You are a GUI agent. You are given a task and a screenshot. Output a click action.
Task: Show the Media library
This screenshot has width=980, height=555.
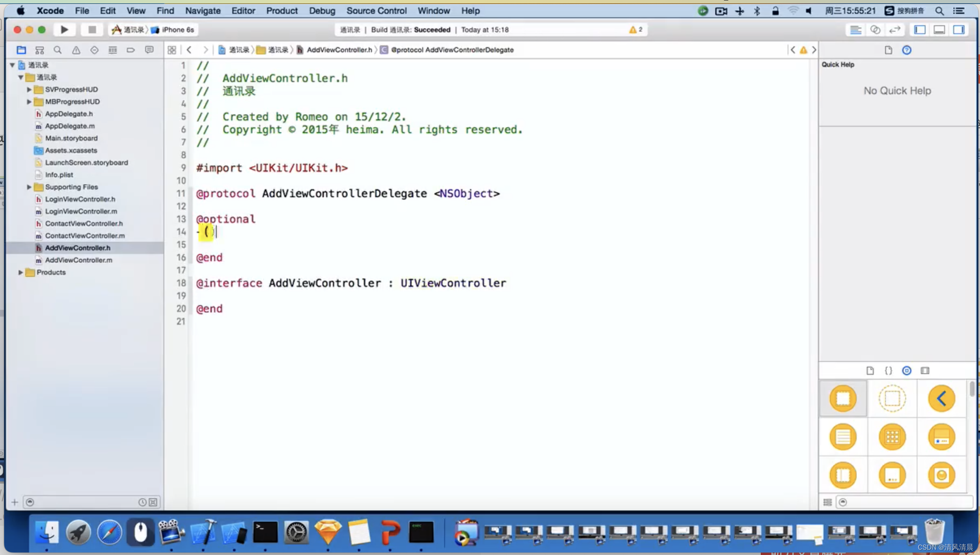(x=925, y=370)
